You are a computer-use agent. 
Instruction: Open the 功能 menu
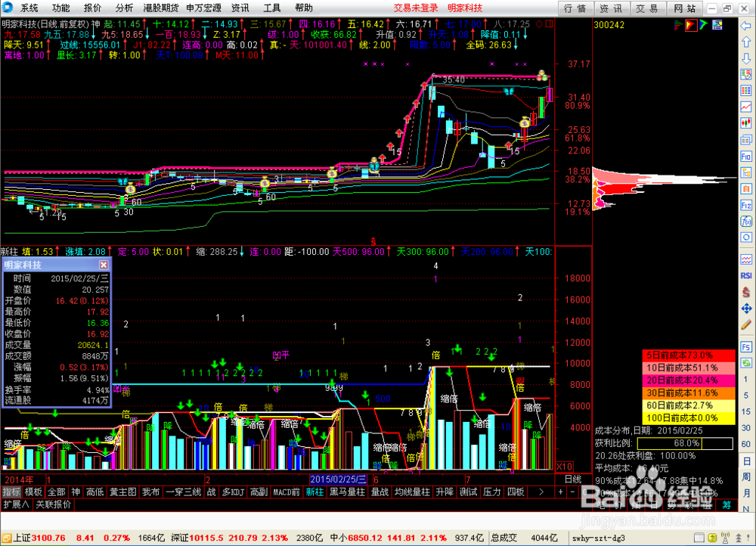pyautogui.click(x=60, y=8)
